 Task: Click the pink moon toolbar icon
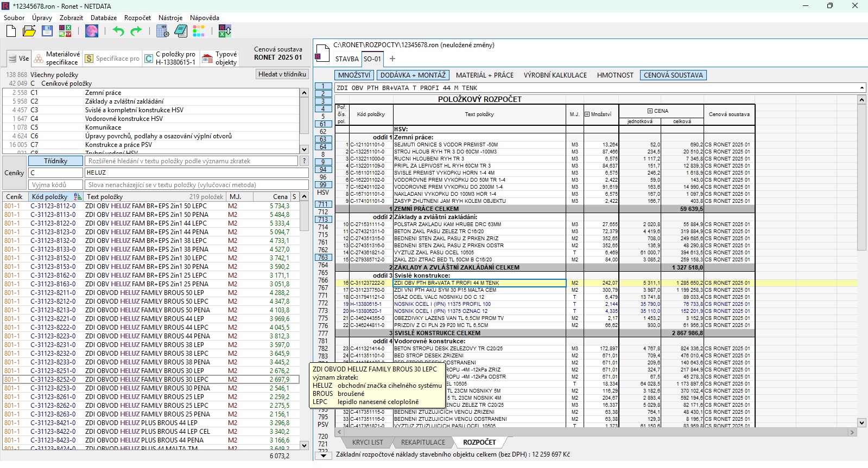(x=92, y=31)
